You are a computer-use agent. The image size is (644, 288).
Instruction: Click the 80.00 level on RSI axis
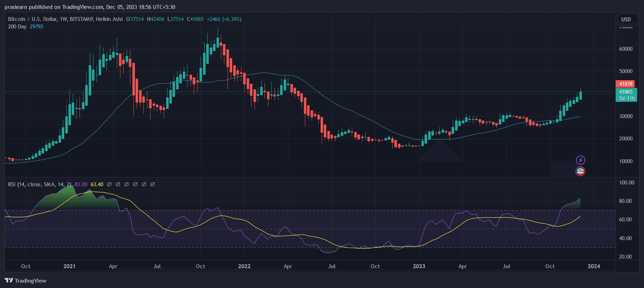pyautogui.click(x=626, y=201)
